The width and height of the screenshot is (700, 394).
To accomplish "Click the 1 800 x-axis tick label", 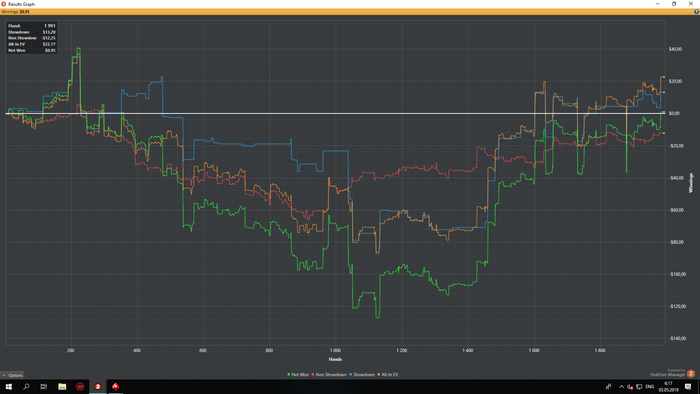I will click(x=600, y=350).
